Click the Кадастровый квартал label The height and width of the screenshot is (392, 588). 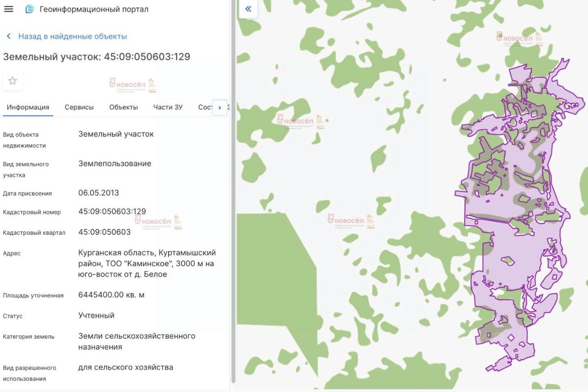(x=34, y=233)
